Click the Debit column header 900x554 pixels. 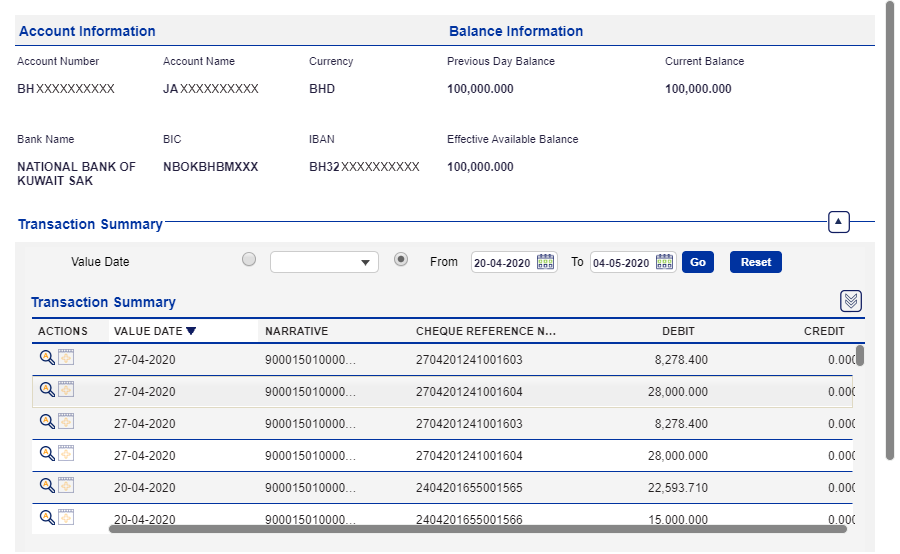678,331
